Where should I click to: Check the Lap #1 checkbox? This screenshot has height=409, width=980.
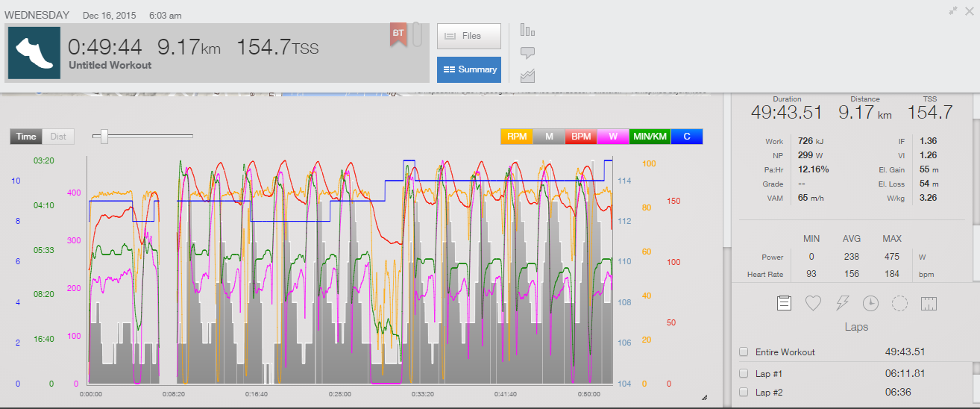point(744,373)
